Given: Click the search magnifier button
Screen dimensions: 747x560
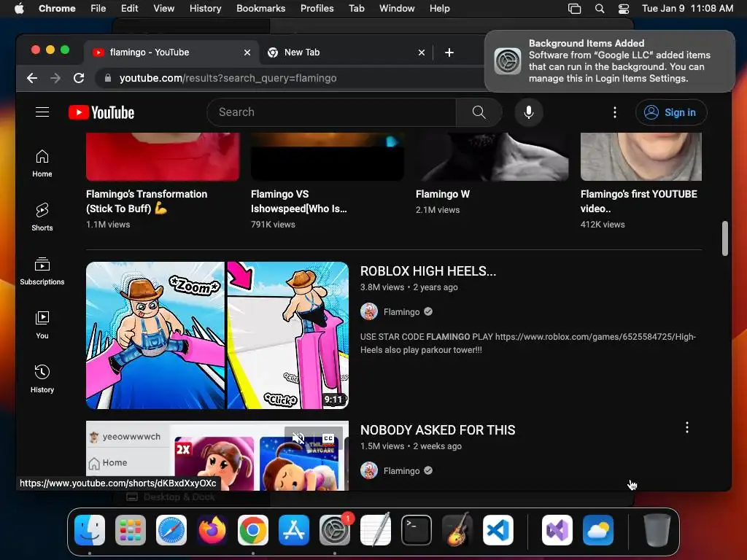Looking at the screenshot, I should click(x=479, y=112).
